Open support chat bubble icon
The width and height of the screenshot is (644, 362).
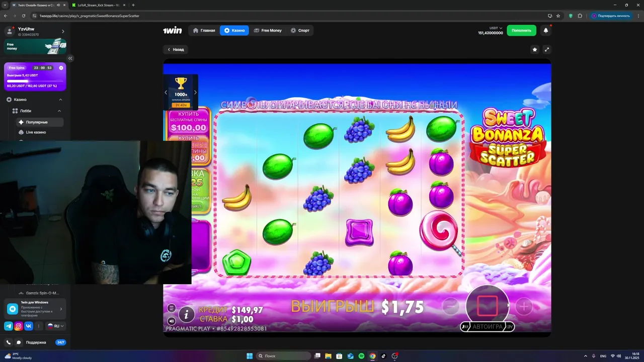pos(19,342)
